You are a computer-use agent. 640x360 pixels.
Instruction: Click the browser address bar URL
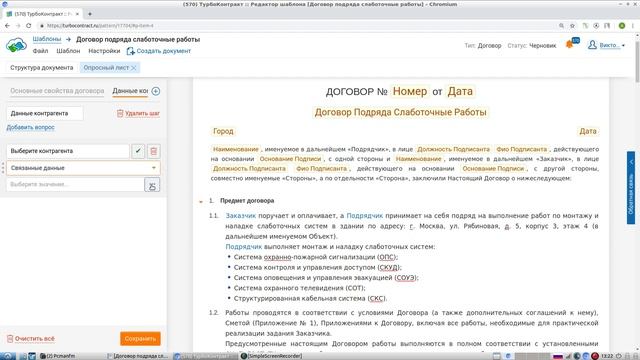100,26
